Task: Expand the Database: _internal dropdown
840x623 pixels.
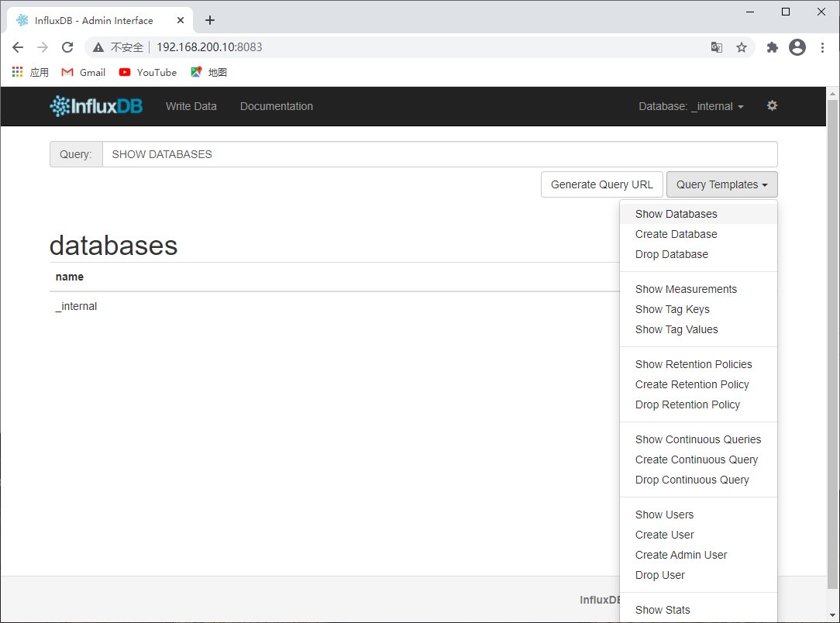Action: 691,106
